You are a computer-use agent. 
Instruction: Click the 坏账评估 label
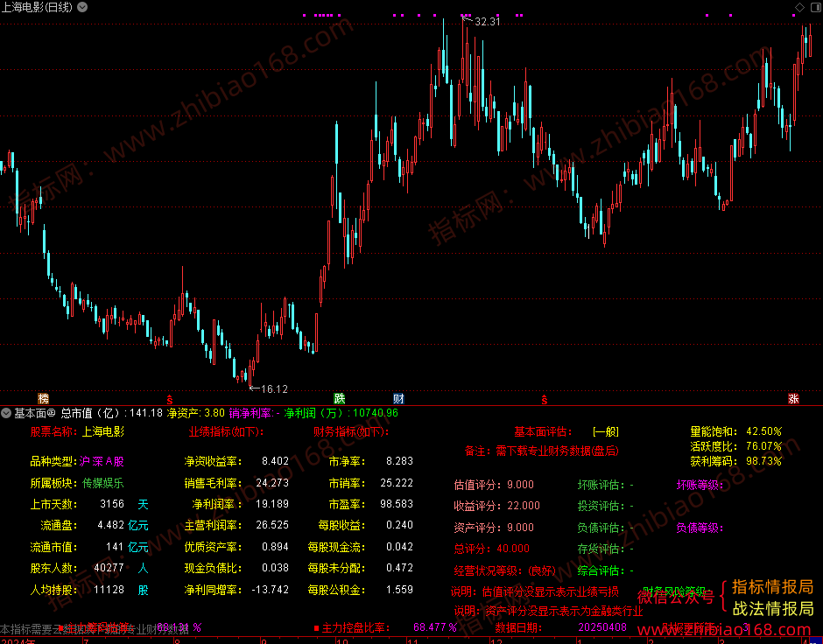[x=601, y=485]
